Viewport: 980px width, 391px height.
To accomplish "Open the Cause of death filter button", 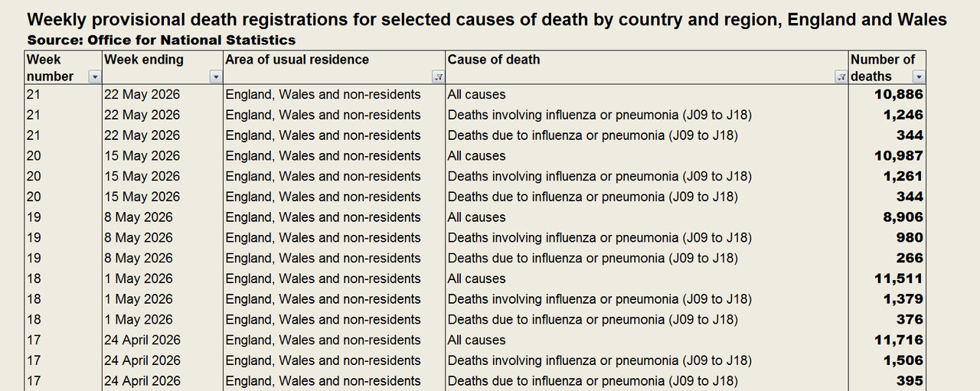I will pos(841,77).
